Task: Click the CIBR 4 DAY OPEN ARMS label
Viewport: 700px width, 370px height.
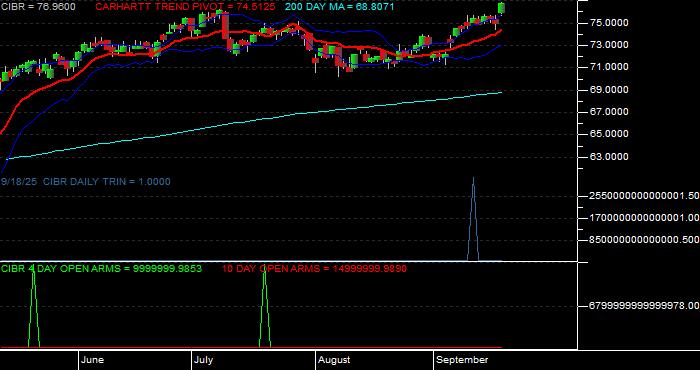Action: pyautogui.click(x=101, y=269)
